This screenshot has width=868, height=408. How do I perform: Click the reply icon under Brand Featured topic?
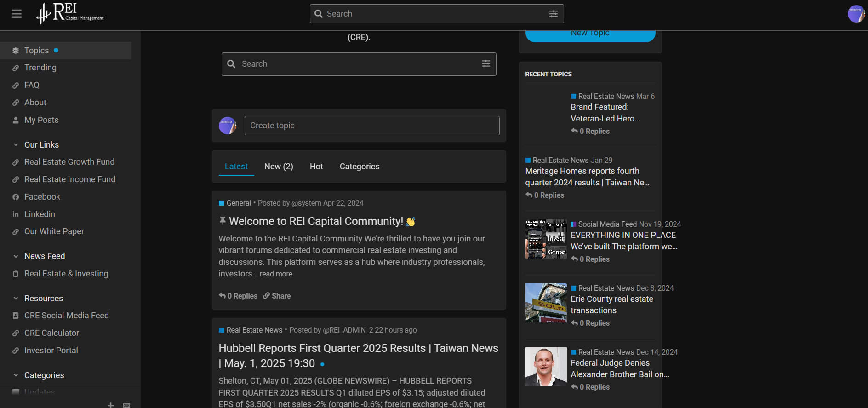point(574,131)
